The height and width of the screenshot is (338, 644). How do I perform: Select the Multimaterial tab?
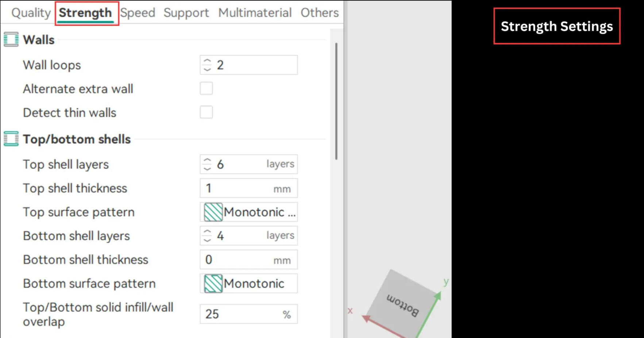coord(255,13)
